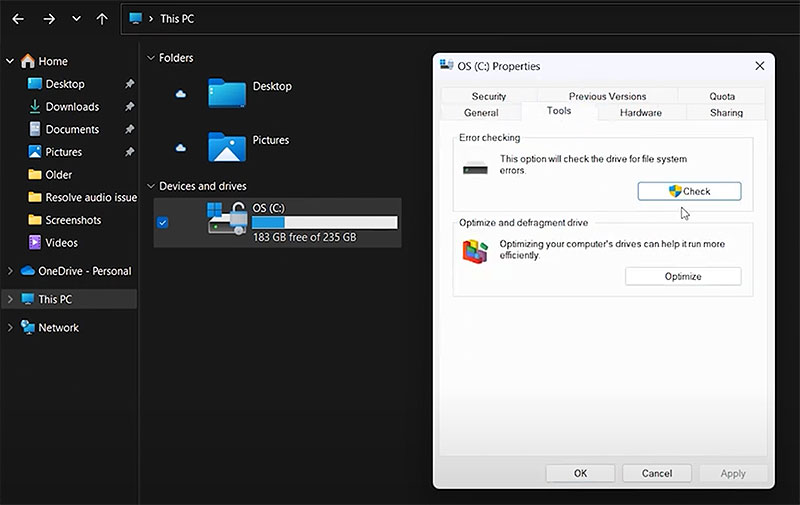
Task: Open Pictures in the sidebar
Action: tap(63, 152)
